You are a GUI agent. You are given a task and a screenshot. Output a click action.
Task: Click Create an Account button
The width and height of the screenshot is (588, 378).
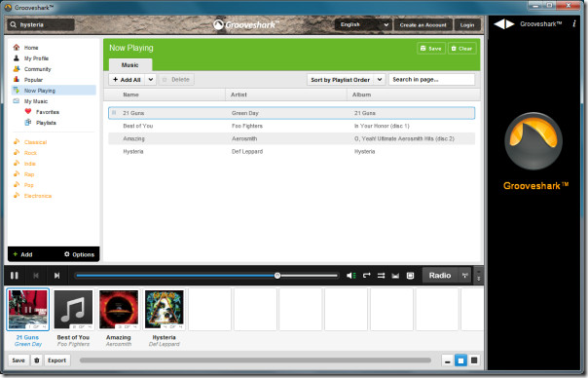point(423,24)
